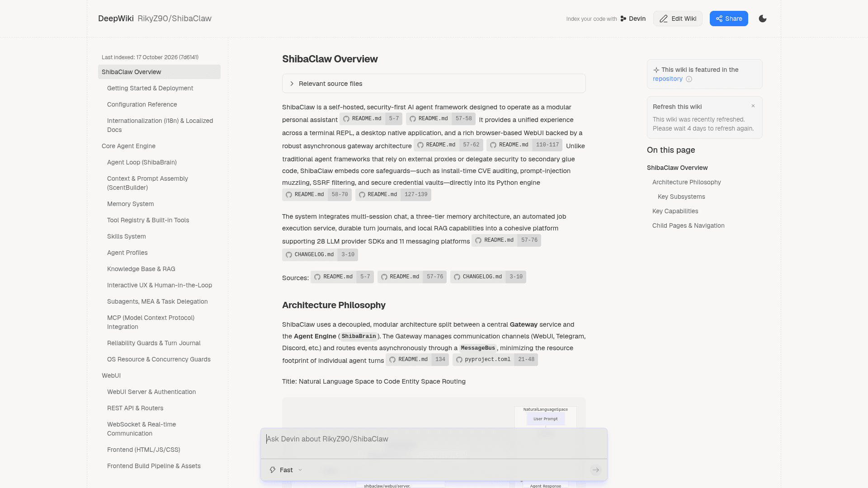The width and height of the screenshot is (868, 488).
Task: Open Edit Wiki
Action: point(678,19)
